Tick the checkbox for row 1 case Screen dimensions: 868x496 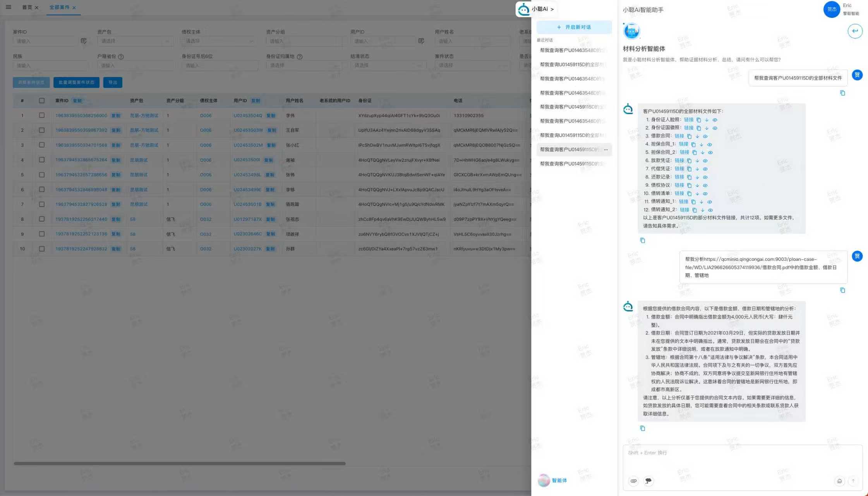pos(41,115)
